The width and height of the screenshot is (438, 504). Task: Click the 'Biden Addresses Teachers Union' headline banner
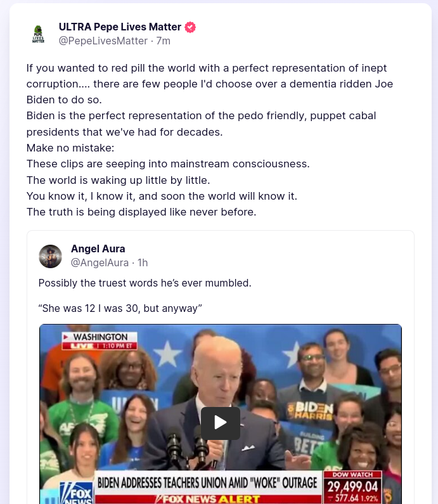[x=207, y=483]
